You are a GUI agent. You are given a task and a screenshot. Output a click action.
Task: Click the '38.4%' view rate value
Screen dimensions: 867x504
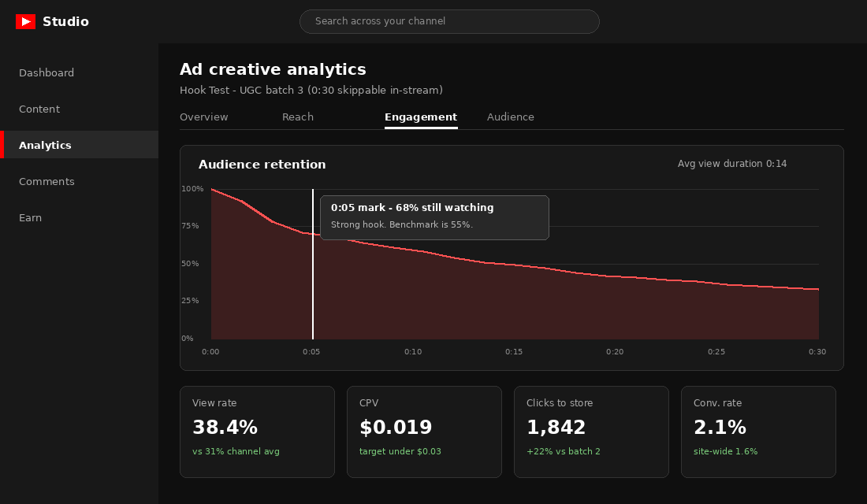pyautogui.click(x=225, y=427)
